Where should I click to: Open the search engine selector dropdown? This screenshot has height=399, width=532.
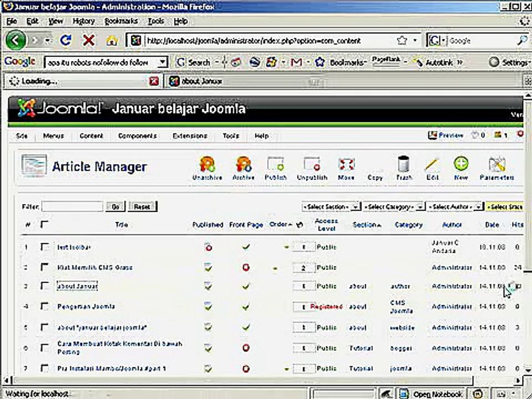click(438, 40)
